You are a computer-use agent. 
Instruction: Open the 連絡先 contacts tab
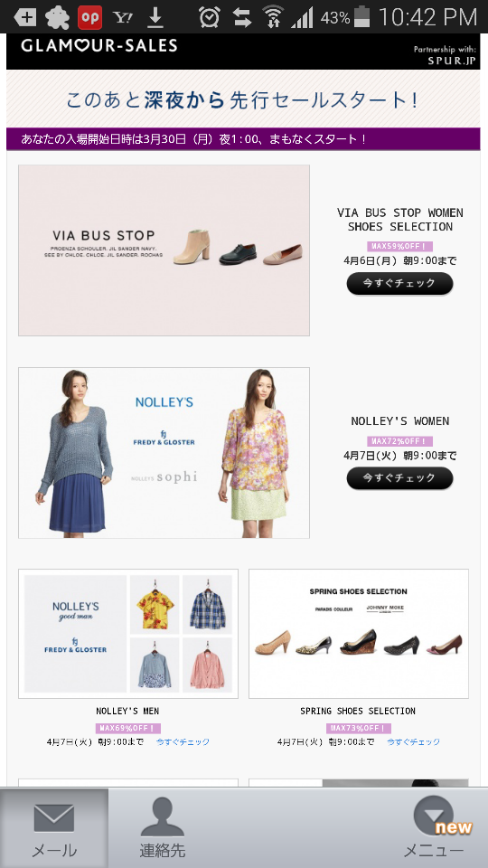(x=162, y=828)
